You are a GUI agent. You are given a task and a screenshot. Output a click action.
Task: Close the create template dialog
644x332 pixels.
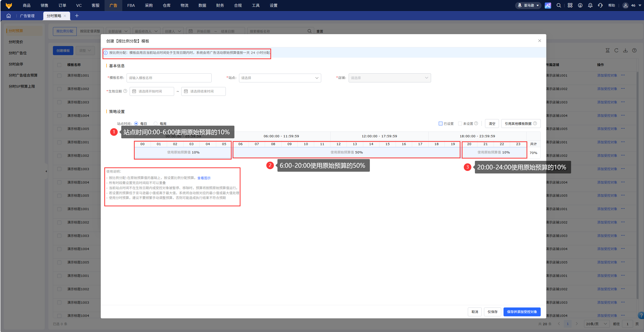(540, 41)
